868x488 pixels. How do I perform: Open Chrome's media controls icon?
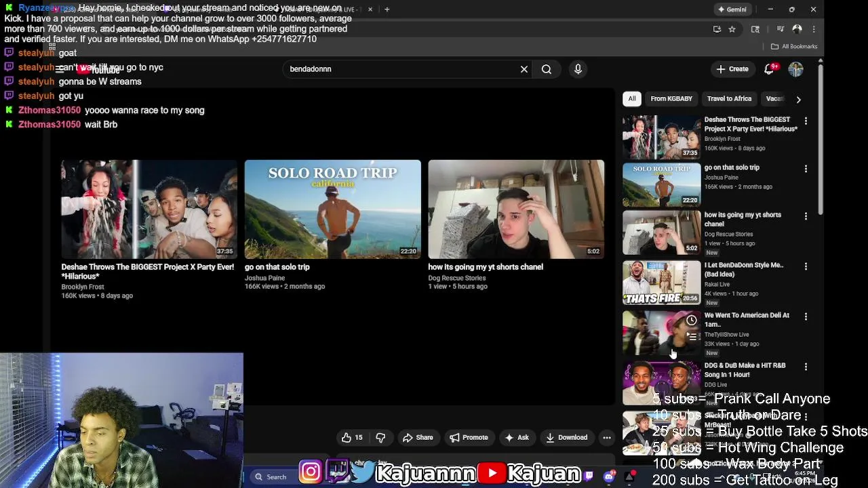click(x=781, y=29)
